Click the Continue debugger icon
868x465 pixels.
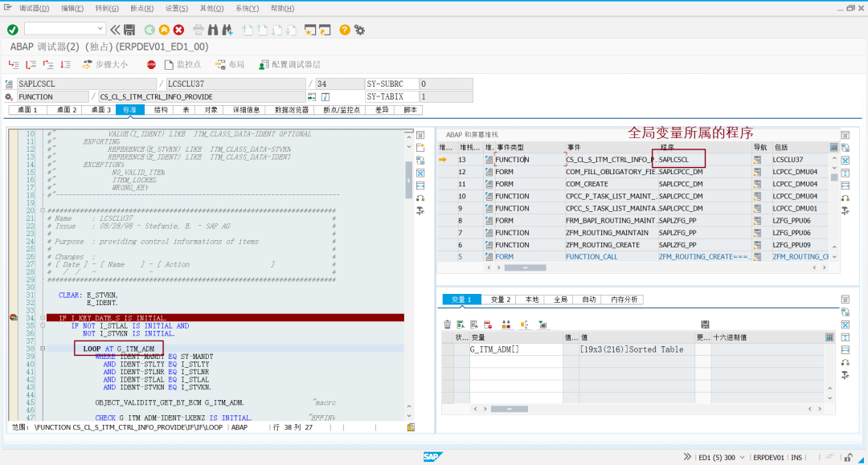click(65, 65)
